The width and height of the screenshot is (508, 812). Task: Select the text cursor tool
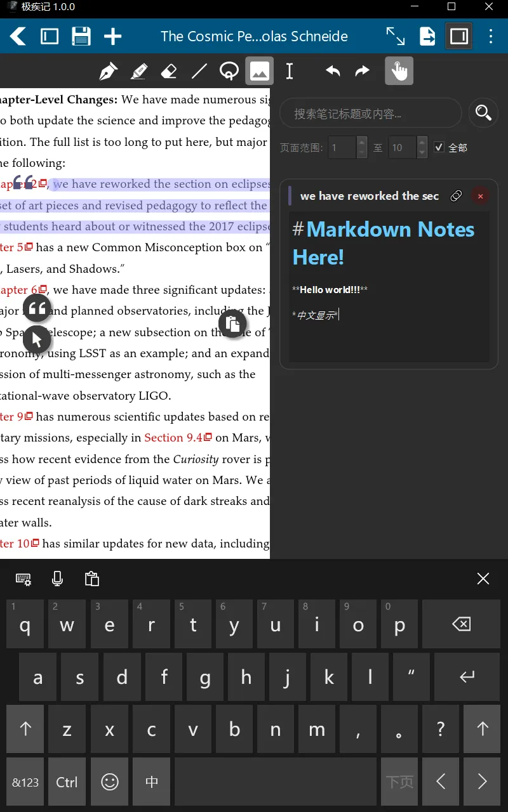pos(290,71)
